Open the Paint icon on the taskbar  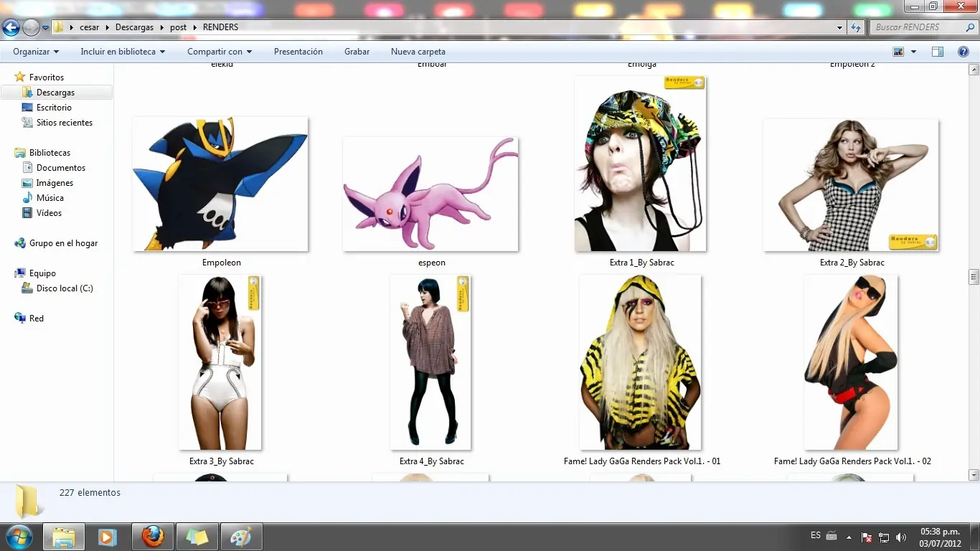point(241,537)
